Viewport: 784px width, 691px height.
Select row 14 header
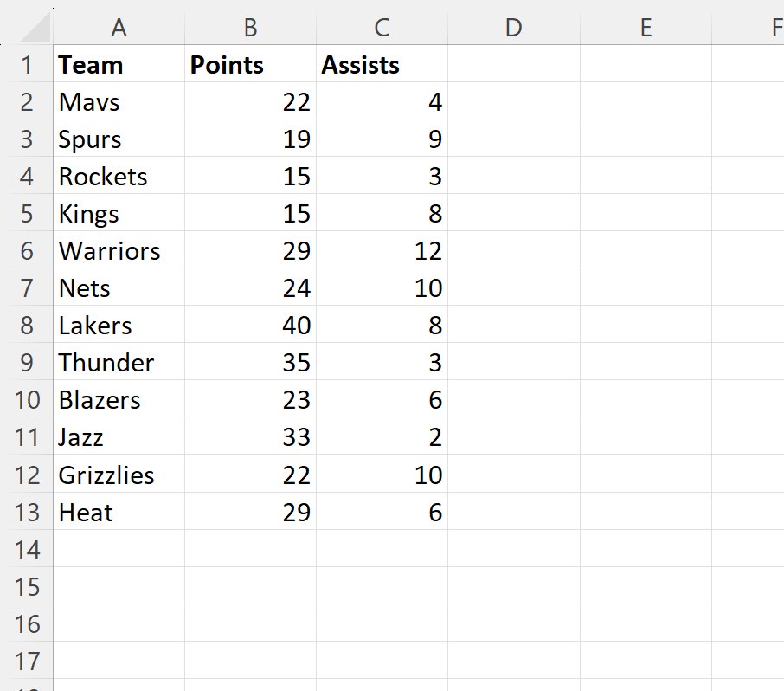tap(27, 549)
